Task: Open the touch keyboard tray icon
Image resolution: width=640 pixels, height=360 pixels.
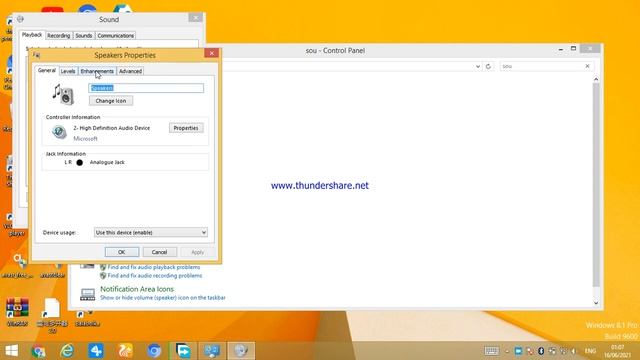Action: (491, 351)
